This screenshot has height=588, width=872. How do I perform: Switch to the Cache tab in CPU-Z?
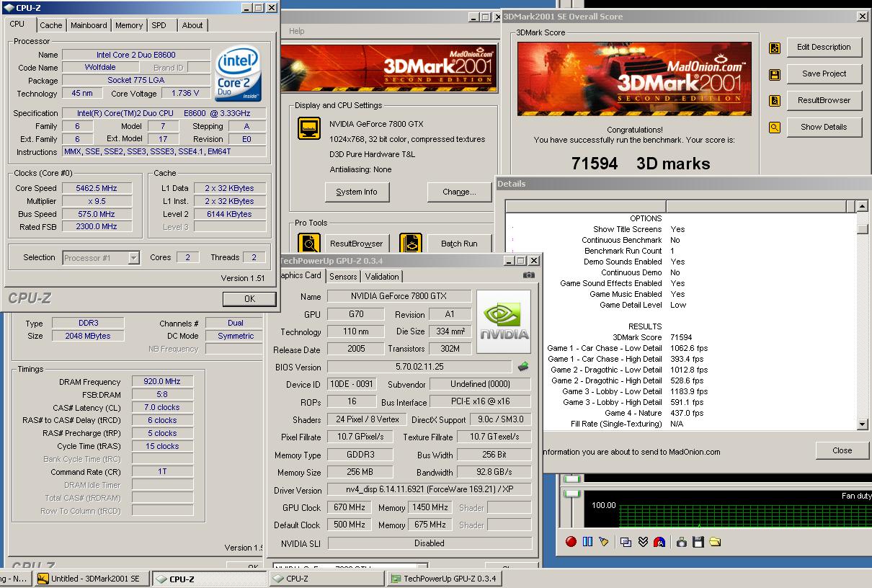coord(50,25)
